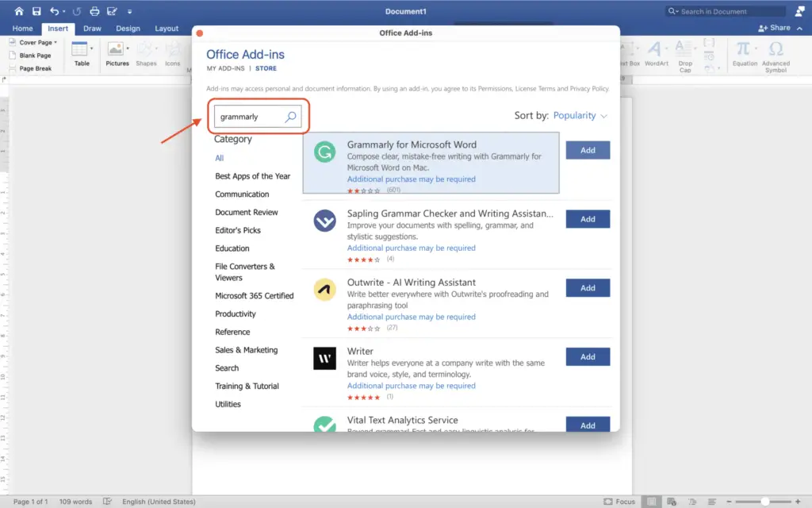The image size is (812, 508).
Task: Click the Outwrite add-in icon
Action: [324, 290]
